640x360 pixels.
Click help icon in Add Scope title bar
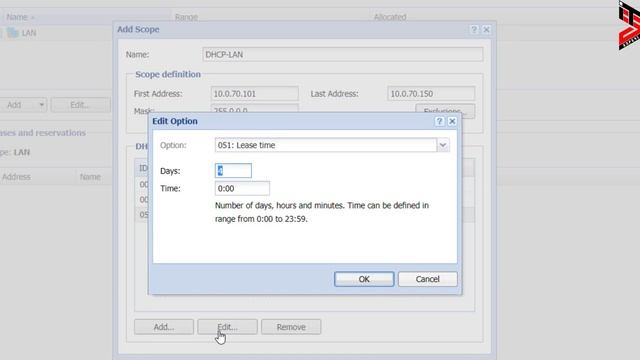474,29
